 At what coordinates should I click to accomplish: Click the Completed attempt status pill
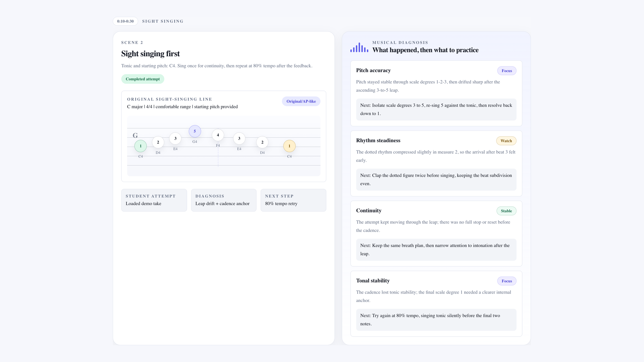pyautogui.click(x=143, y=79)
